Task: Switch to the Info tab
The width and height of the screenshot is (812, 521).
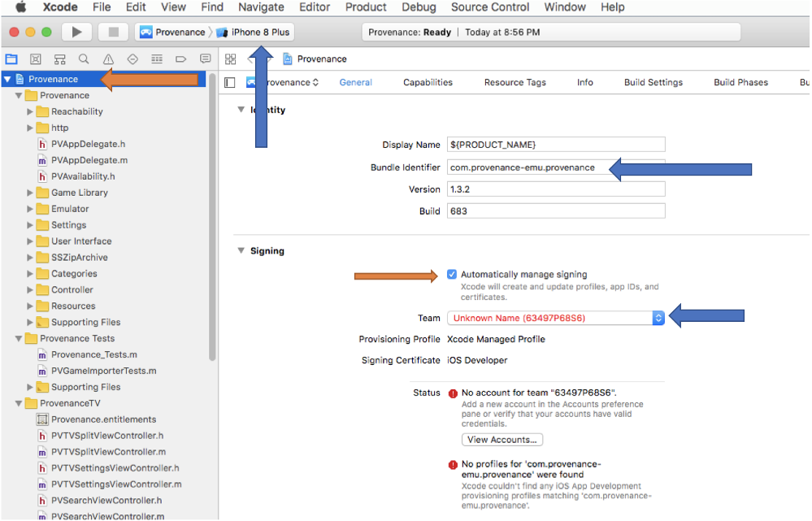Action: click(585, 82)
